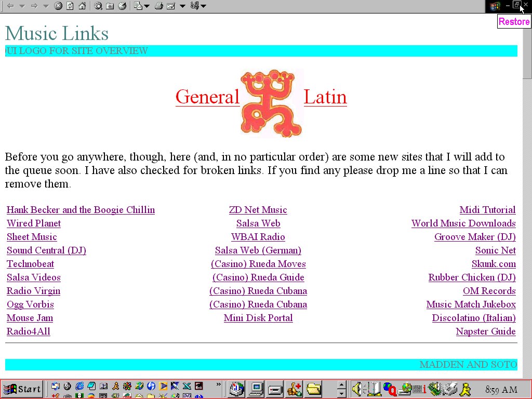Go to Home page via house icon
This screenshot has width=532, height=399.
82,6
